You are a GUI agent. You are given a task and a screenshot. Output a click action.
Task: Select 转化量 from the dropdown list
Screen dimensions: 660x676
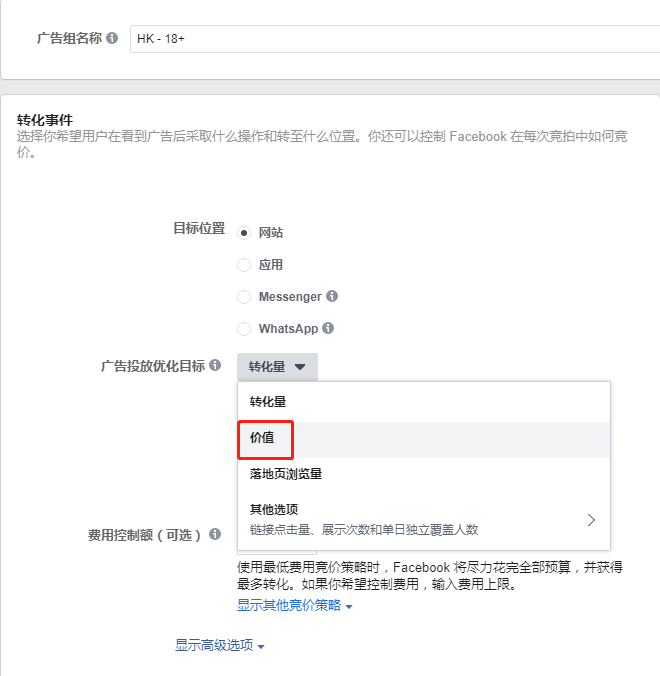tap(268, 402)
